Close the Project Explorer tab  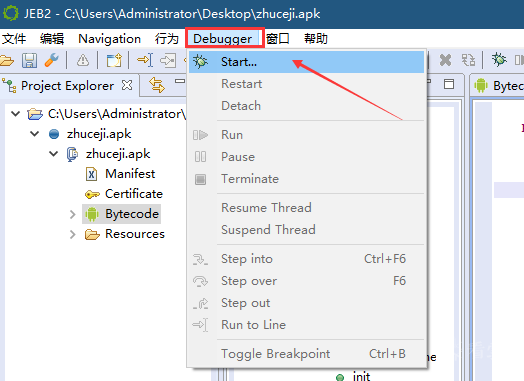coord(127,86)
